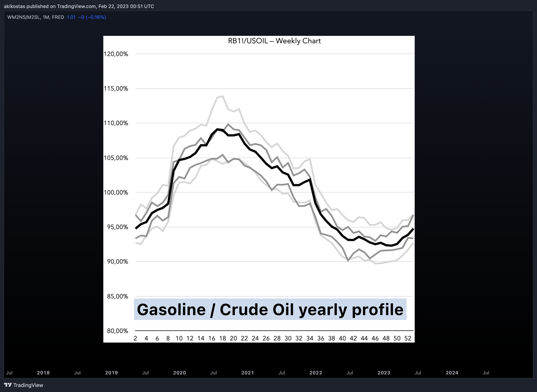This screenshot has height=392, width=537.
Task: Click the 80,00% axis label
Action: pos(118,331)
